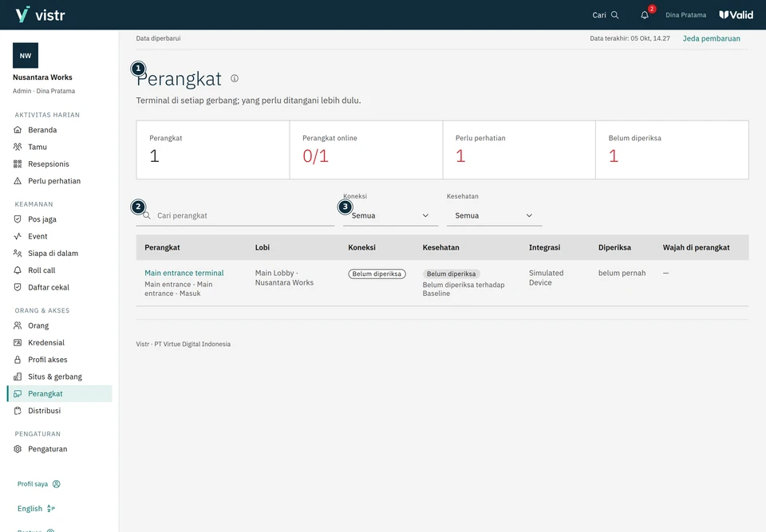
Task: Click the padlock icon for Profil akses
Action: point(18,360)
